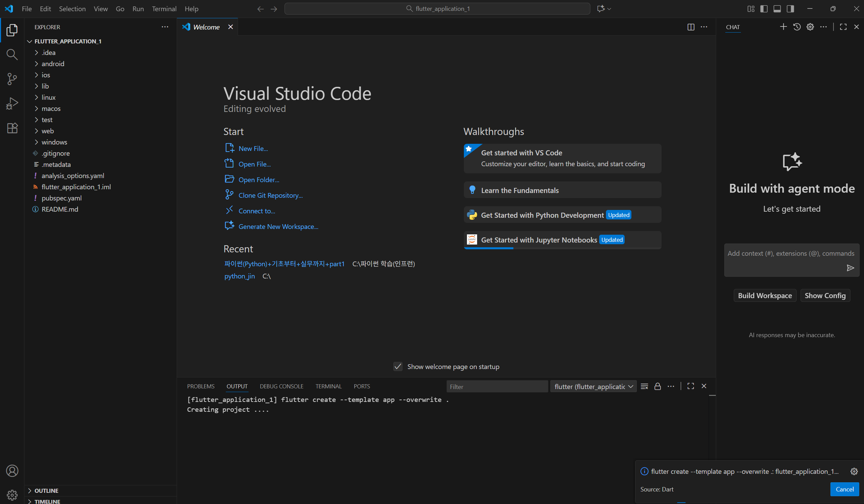Toggle output scroll lock icon
This screenshot has height=504, width=864.
(657, 386)
